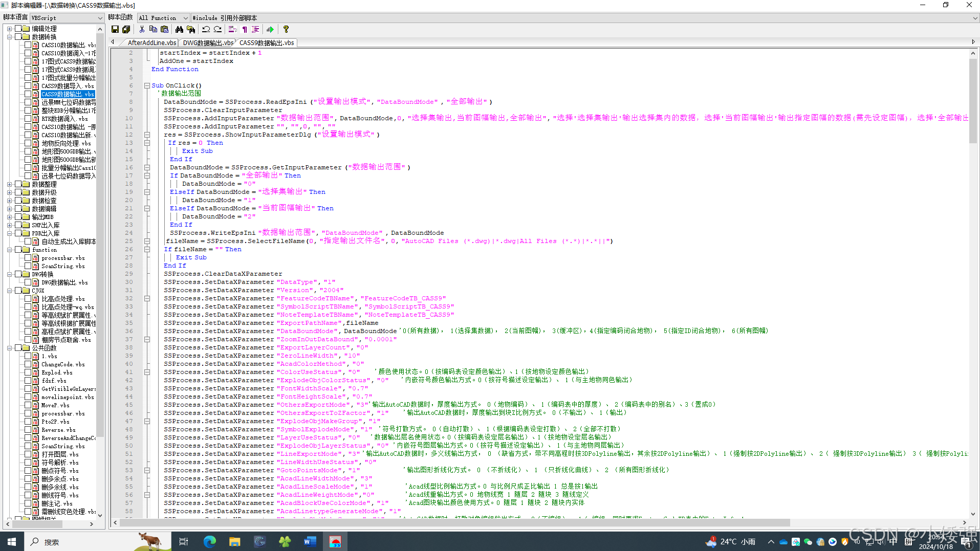Image resolution: width=980 pixels, height=551 pixels.
Task: Redo the last undone edit
Action: [217, 29]
